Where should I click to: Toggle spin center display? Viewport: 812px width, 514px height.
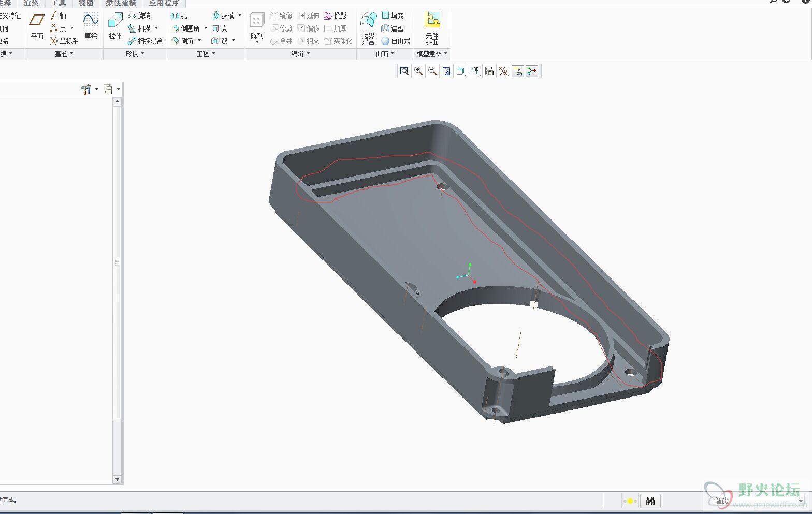click(x=532, y=71)
